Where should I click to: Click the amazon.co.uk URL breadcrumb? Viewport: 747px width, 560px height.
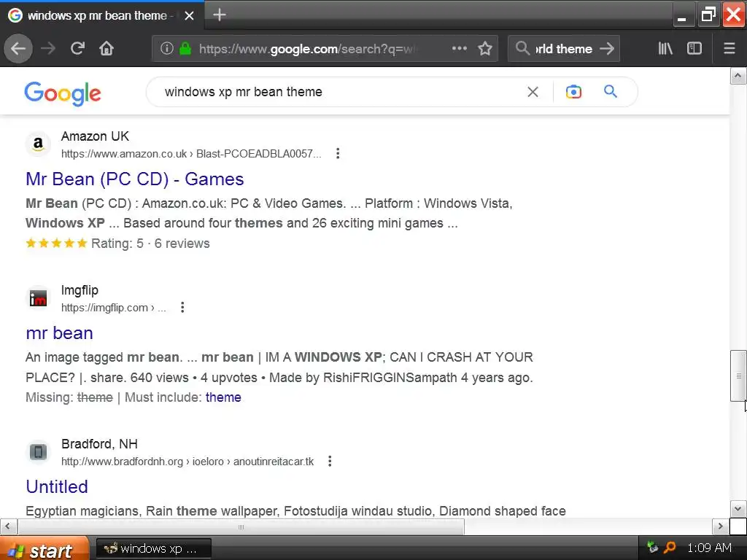point(191,154)
